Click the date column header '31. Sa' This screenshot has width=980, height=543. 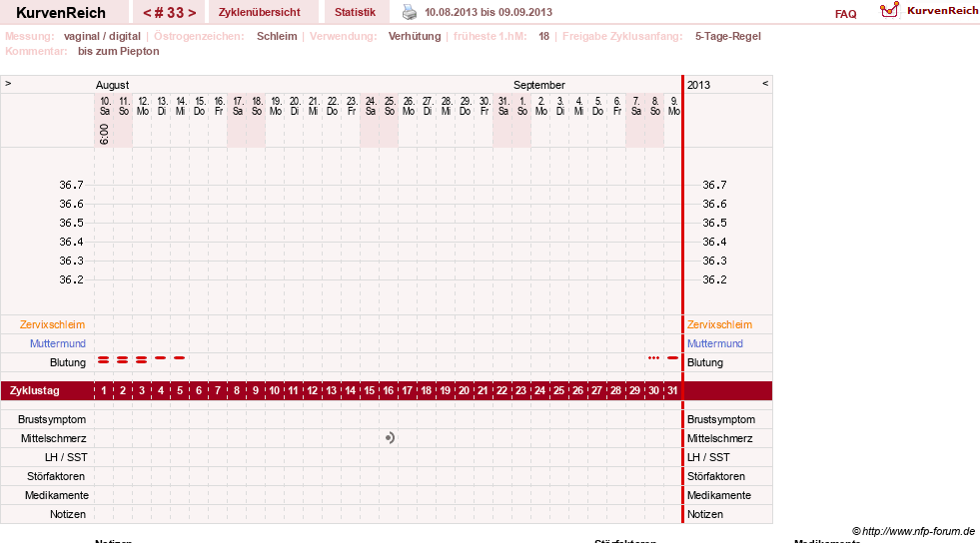(x=502, y=106)
